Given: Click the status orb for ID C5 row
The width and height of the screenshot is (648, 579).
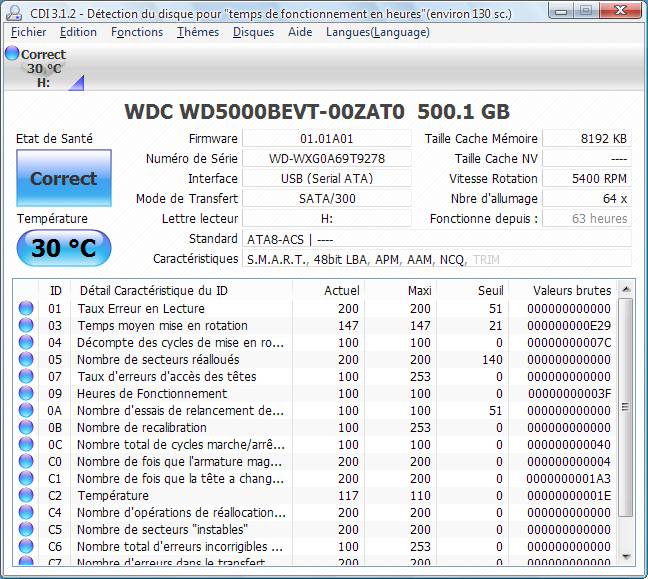Looking at the screenshot, I should point(26,529).
